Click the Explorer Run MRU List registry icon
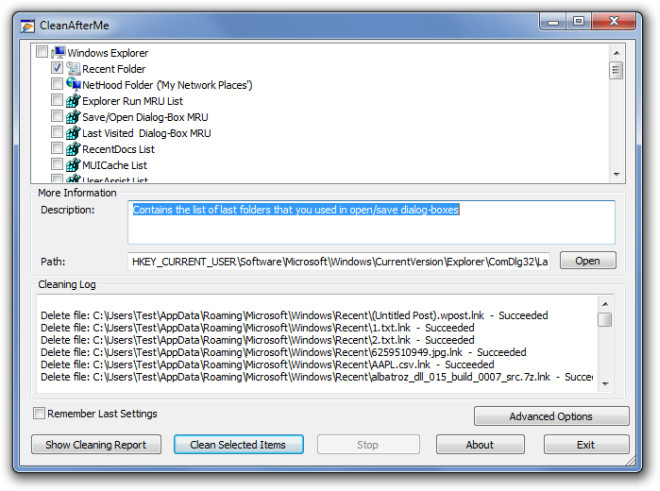 (73, 101)
